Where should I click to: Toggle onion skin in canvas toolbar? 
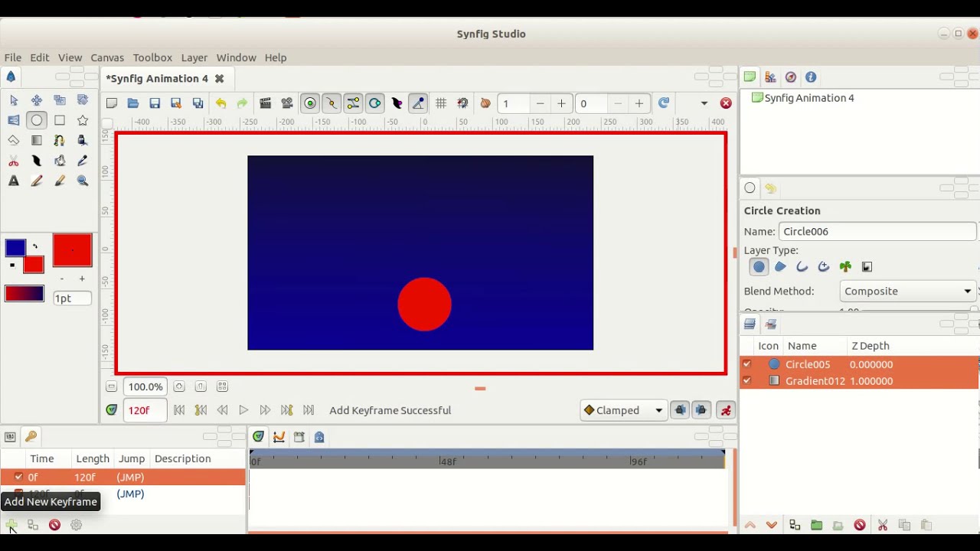click(x=485, y=103)
